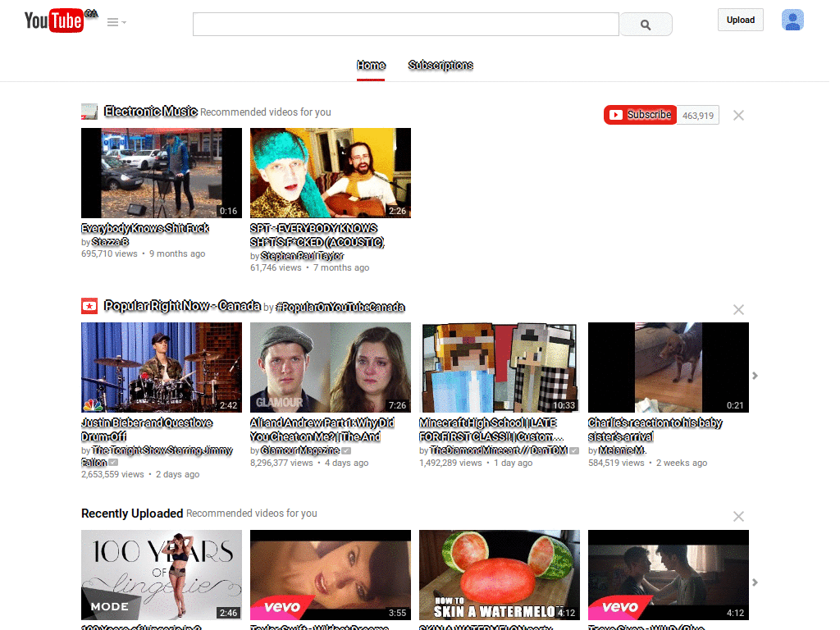Open the account avatar icon
This screenshot has height=630, width=840.
792,21
